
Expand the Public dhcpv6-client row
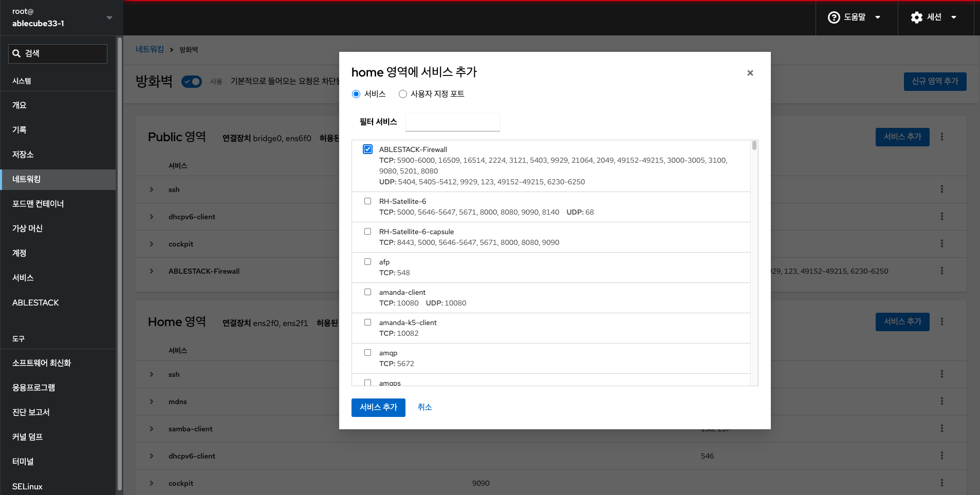click(x=152, y=217)
